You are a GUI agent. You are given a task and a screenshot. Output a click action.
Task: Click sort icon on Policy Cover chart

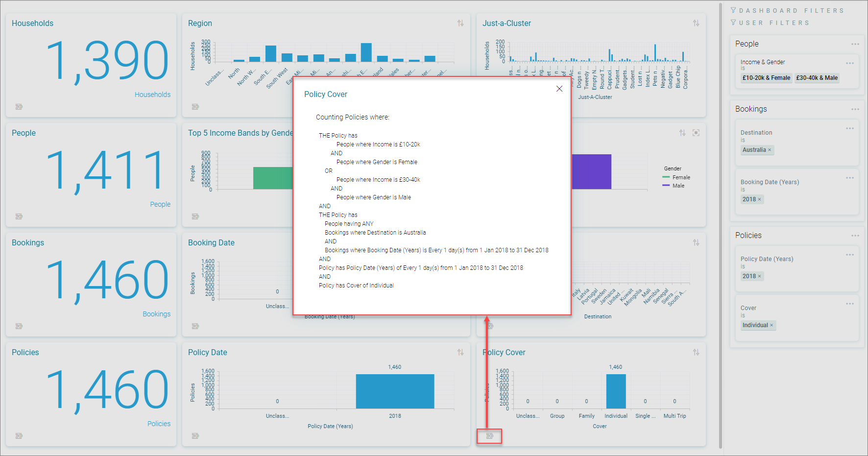click(696, 352)
